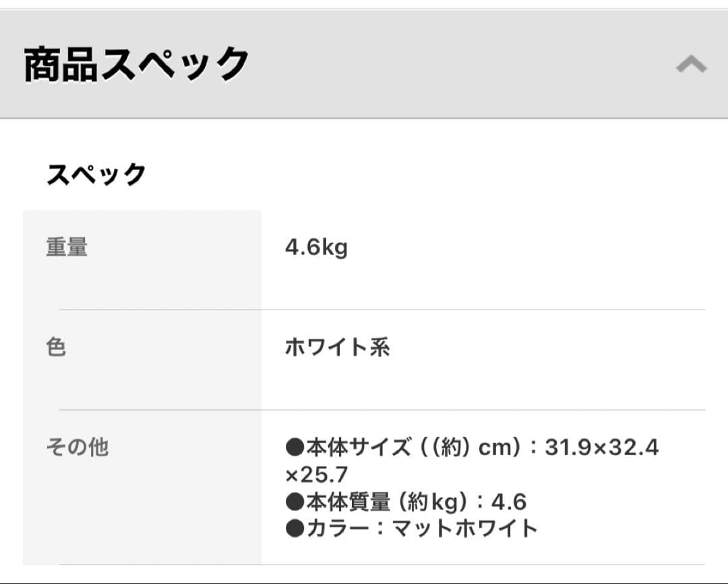This screenshot has height=584, width=728.
Task: Click the bullet before 本体質量
Action: tap(295, 502)
